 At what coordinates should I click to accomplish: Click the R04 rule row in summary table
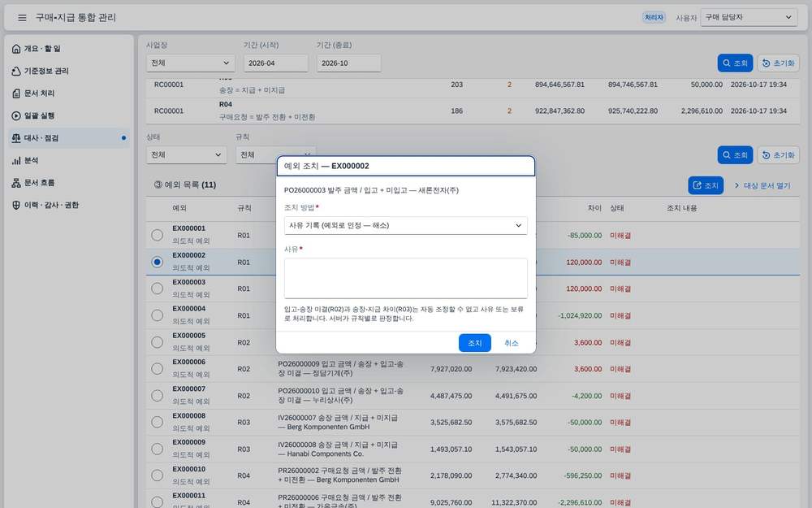click(473, 111)
